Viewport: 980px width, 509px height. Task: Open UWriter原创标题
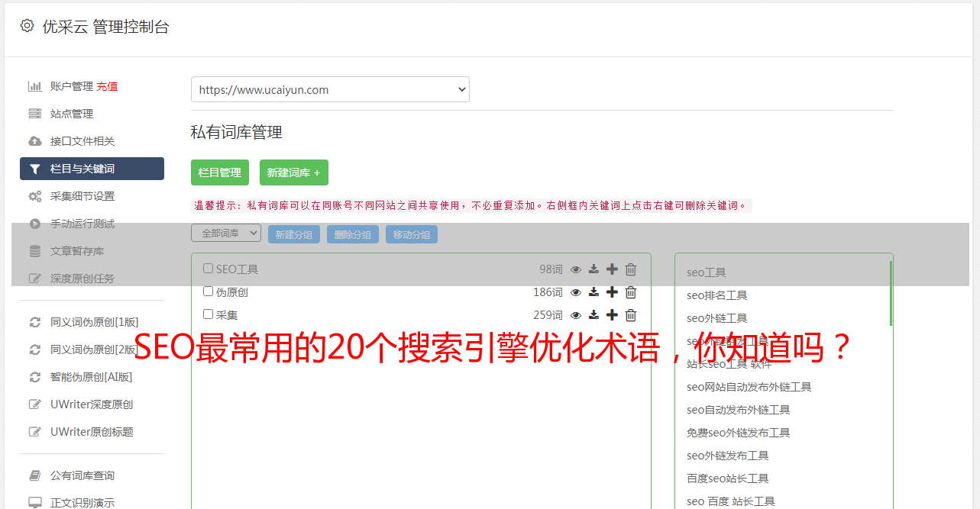click(92, 432)
